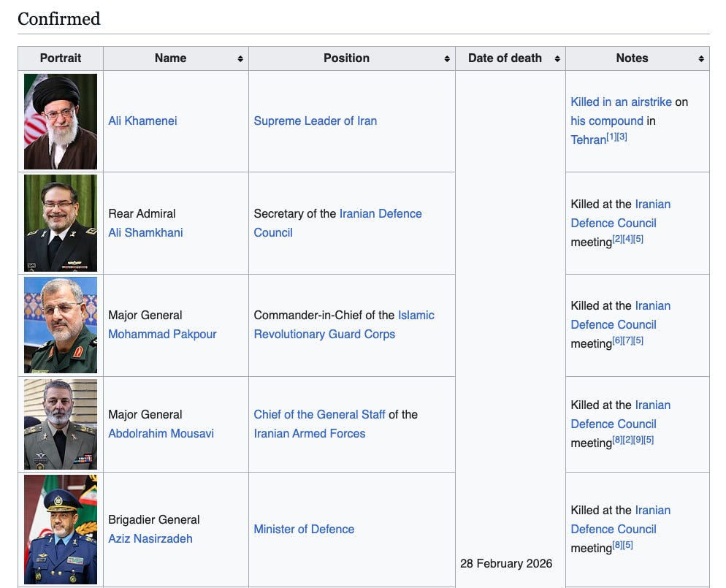Follow the 'Killed in an airstrike' link
The image size is (726, 588).
621,102
